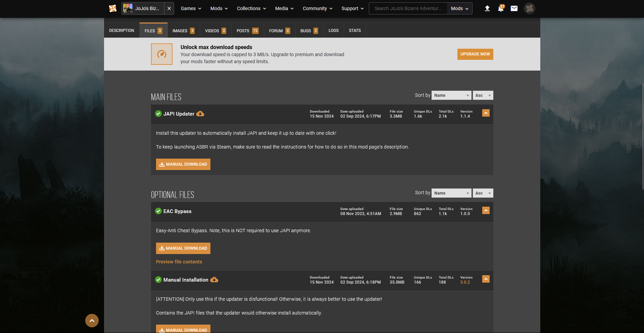
Task: Open the Mods navigation menu
Action: pos(219,8)
